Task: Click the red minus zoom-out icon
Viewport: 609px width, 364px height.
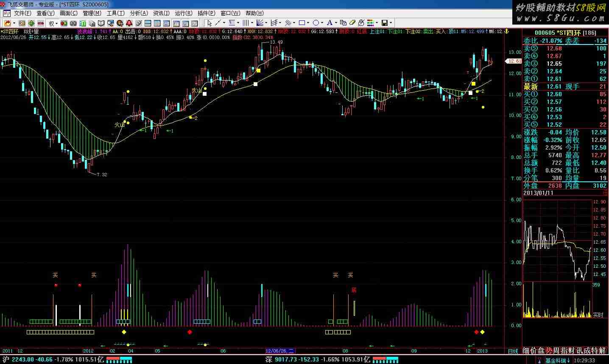Action: tap(41, 23)
